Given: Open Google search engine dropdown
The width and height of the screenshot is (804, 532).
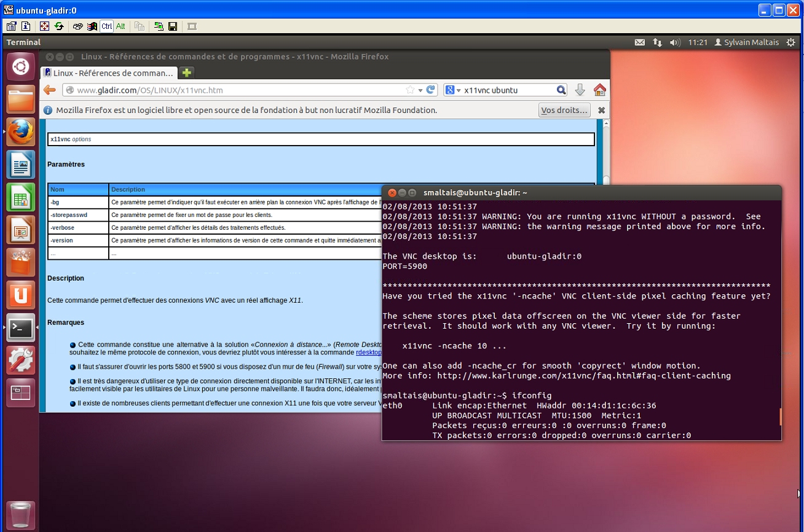Looking at the screenshot, I should 453,90.
